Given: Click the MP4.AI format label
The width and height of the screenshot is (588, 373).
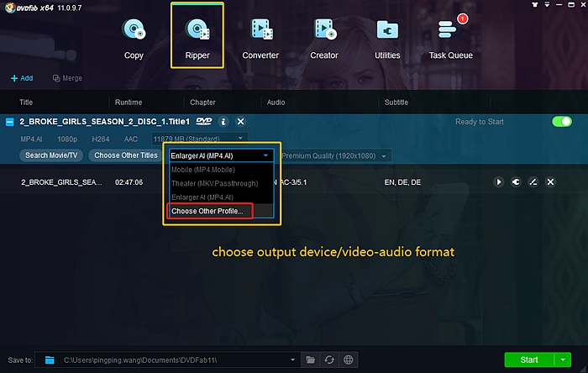Looking at the screenshot, I should (32, 139).
